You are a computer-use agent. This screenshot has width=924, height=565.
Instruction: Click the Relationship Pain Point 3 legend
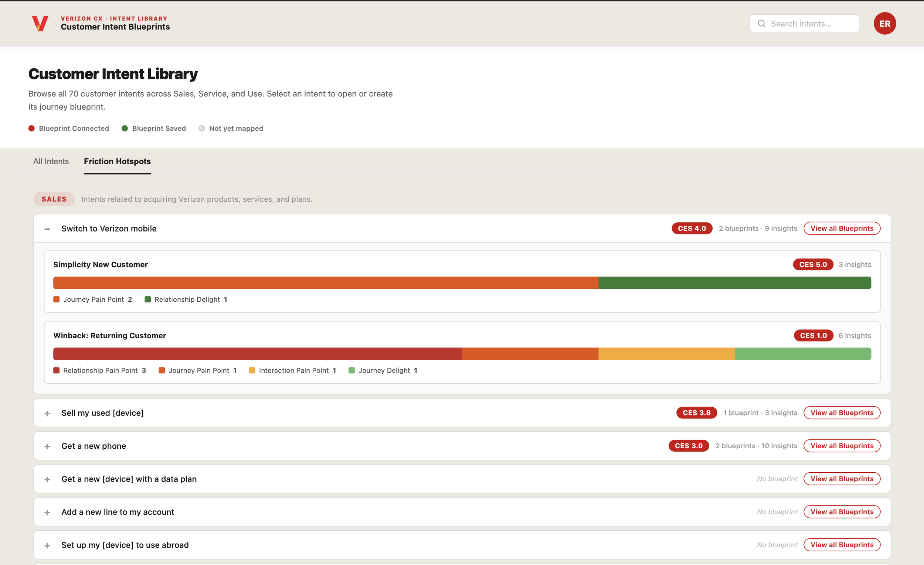click(x=100, y=370)
